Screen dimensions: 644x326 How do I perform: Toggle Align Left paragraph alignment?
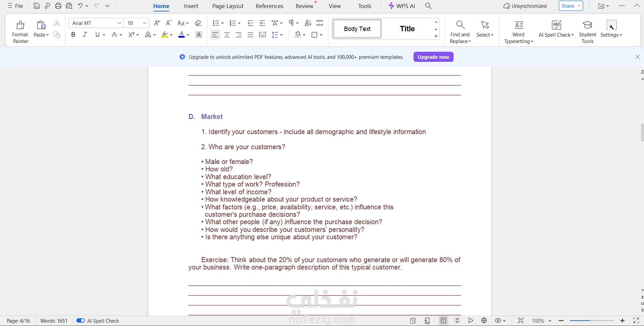[215, 35]
